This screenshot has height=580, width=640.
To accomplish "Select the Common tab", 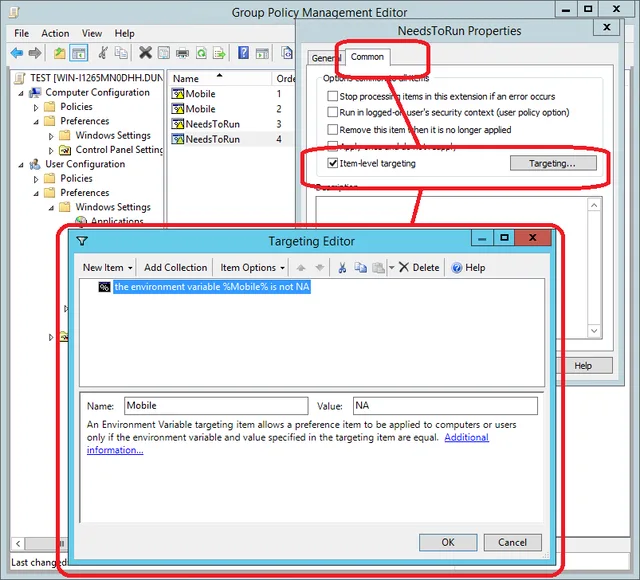I will click(x=367, y=57).
